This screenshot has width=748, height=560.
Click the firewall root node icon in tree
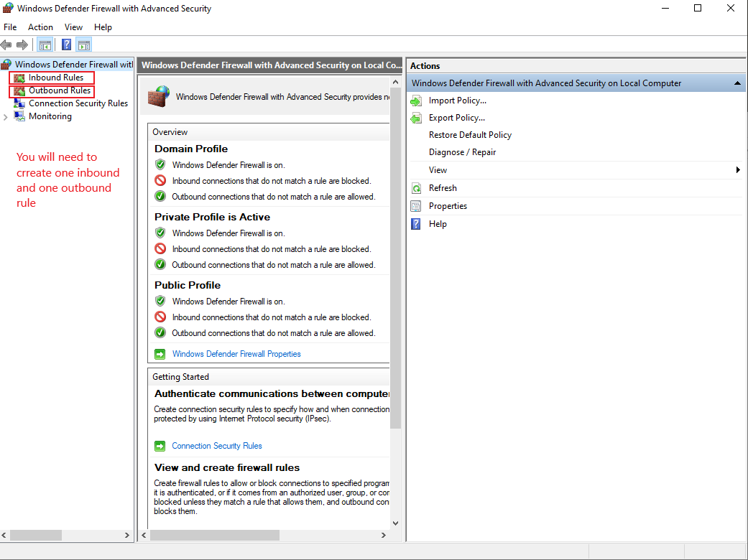click(6, 65)
